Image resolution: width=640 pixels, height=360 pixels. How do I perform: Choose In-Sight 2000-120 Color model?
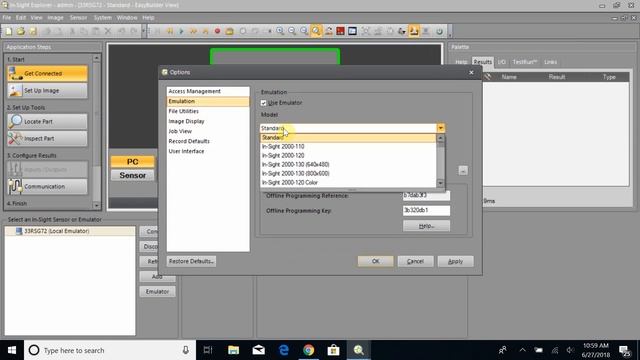tap(348, 182)
